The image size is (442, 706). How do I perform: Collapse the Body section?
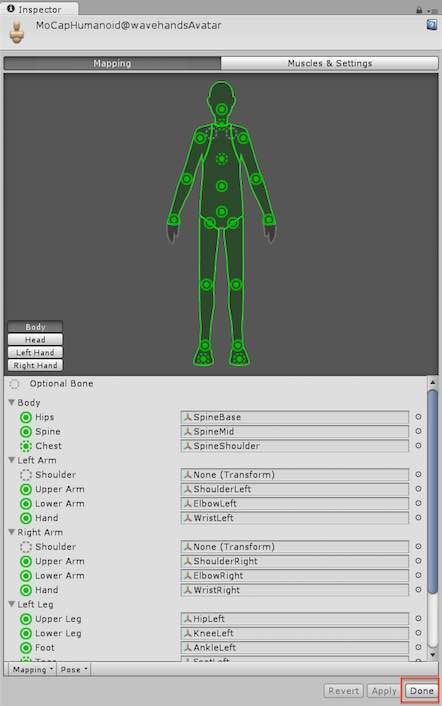click(12, 402)
